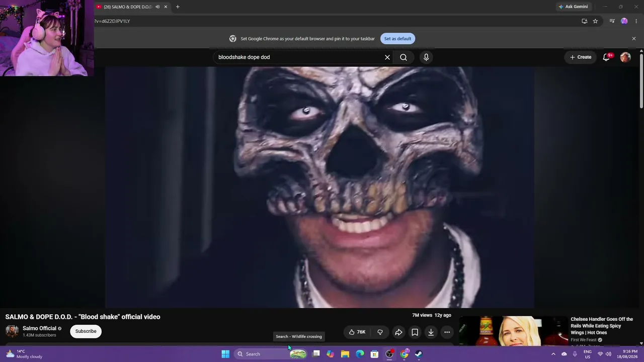Select the SALMO & DOPE D.O.D. tab
Image resolution: width=644 pixels, height=362 pixels.
click(x=127, y=7)
